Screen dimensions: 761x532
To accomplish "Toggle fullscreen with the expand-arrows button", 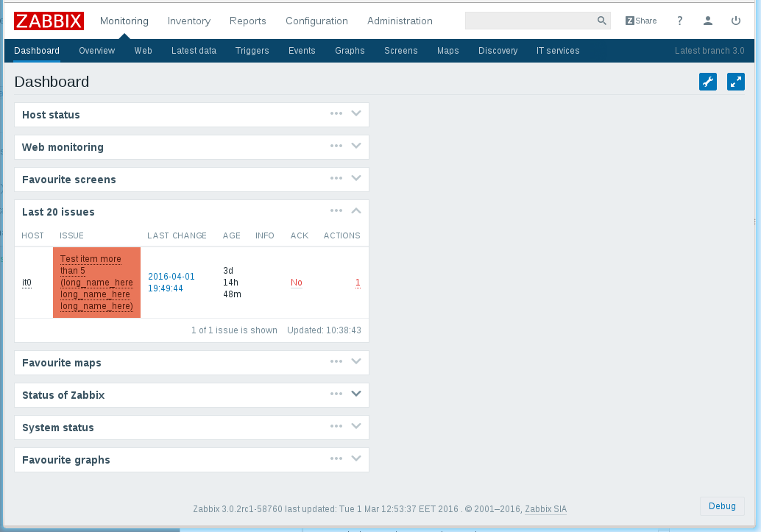I will tap(736, 82).
